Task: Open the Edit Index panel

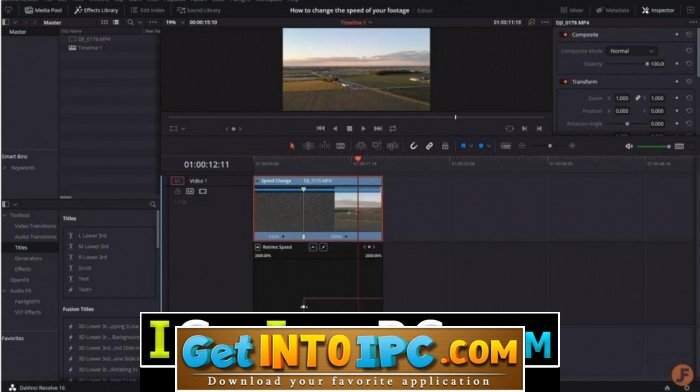Action: pyautogui.click(x=147, y=10)
